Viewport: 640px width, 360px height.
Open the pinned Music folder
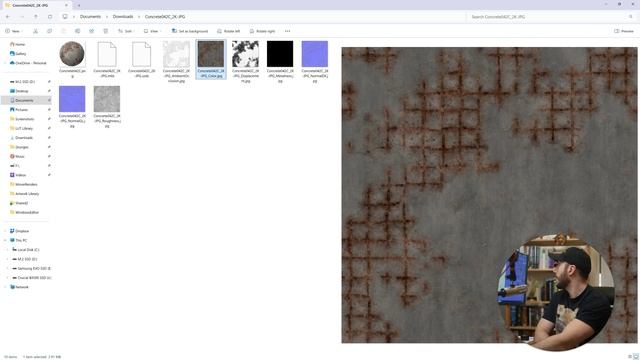point(17,156)
